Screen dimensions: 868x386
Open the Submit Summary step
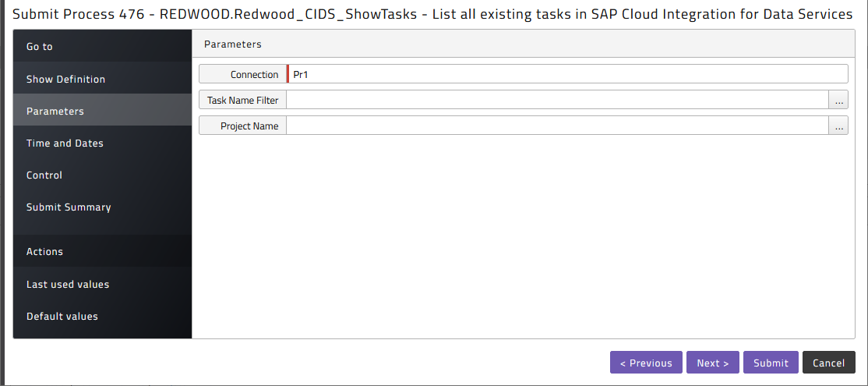coord(102,207)
